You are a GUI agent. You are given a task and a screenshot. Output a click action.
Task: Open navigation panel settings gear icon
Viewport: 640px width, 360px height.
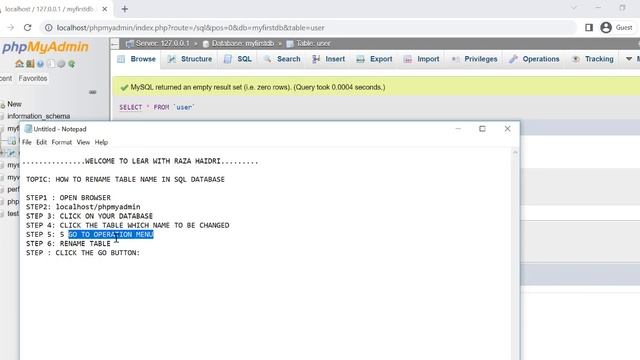point(61,64)
